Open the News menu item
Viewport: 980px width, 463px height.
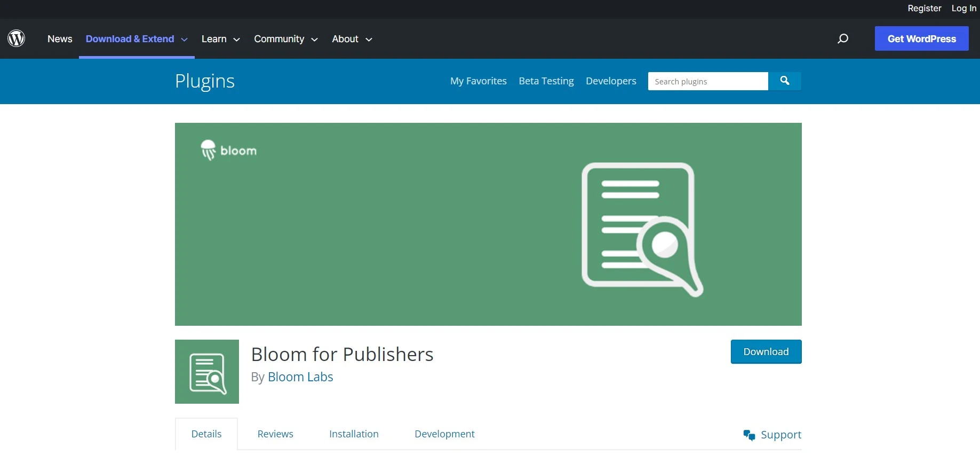coord(60,39)
